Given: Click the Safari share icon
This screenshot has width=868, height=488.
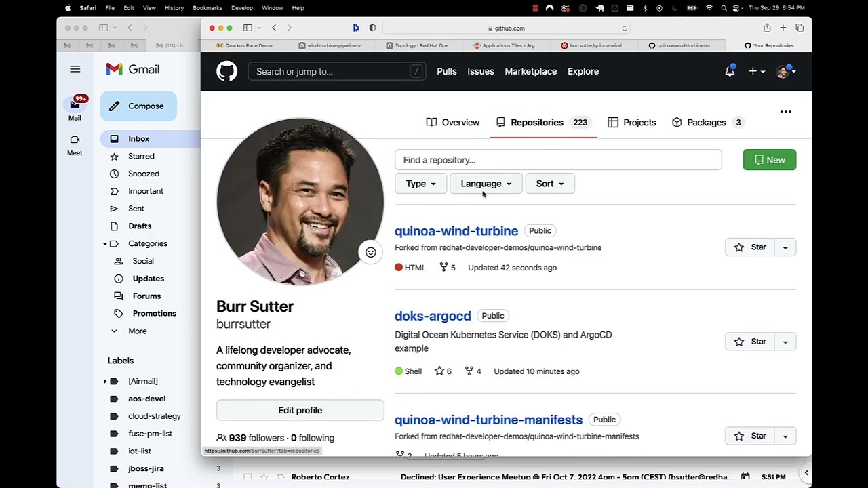Looking at the screenshot, I should point(767,28).
